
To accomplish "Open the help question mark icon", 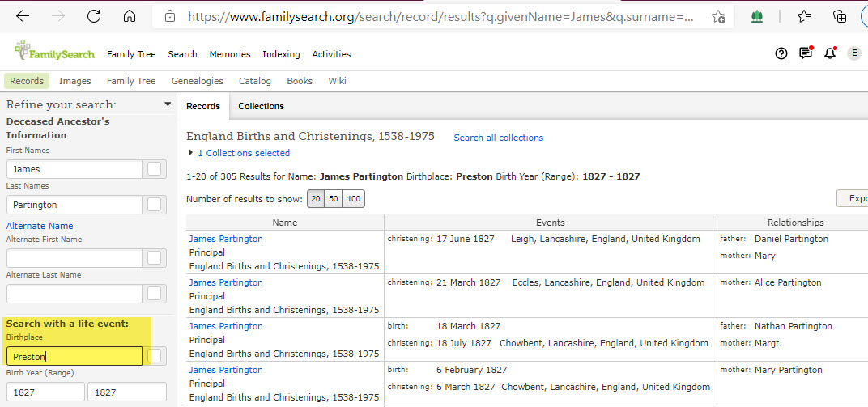I will point(781,53).
